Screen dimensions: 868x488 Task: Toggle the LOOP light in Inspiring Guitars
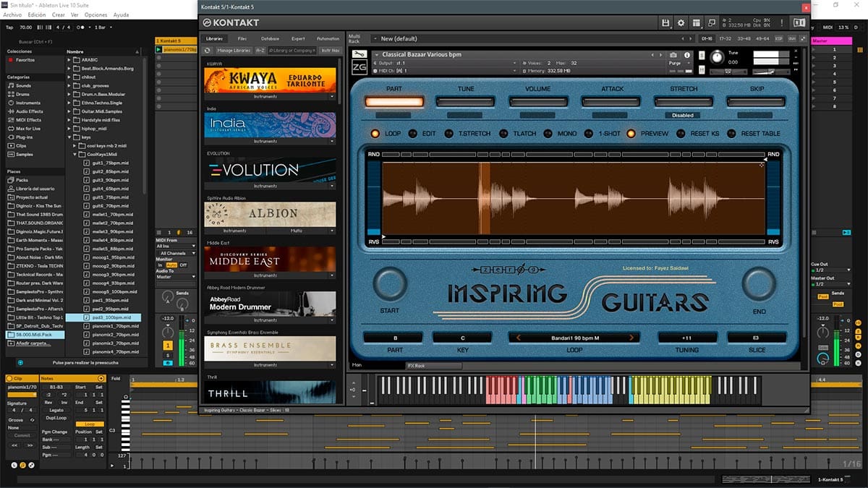[x=375, y=134]
